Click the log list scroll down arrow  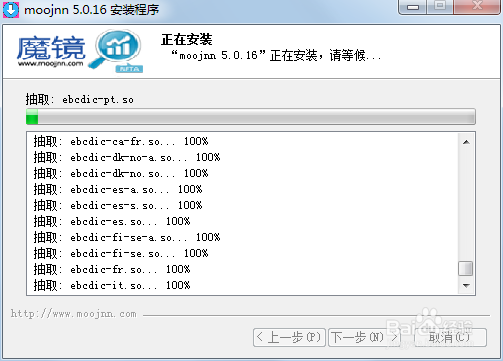(466, 285)
